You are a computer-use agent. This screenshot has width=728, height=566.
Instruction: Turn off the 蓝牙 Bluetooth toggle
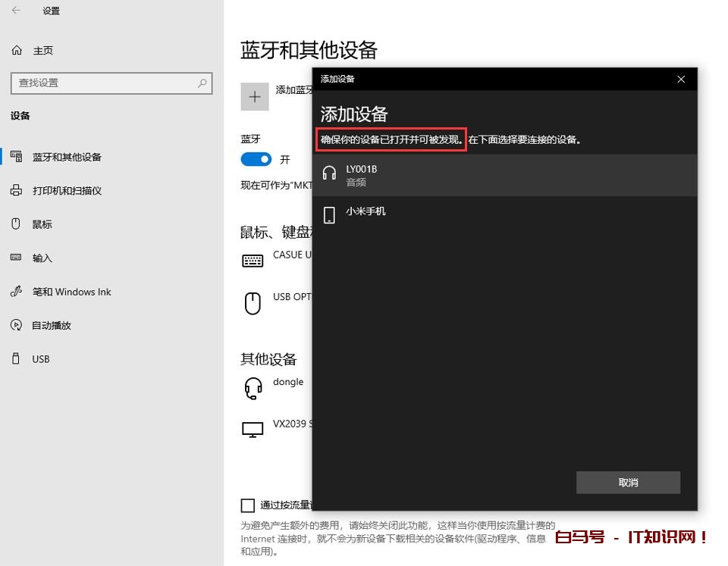click(x=256, y=159)
